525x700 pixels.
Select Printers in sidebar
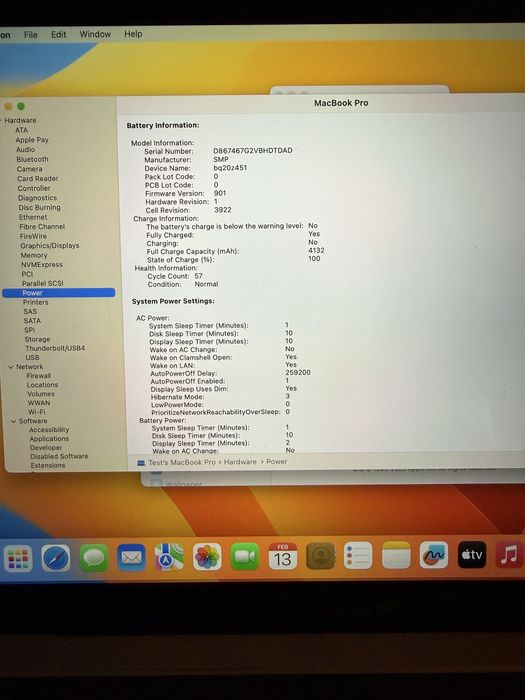36,302
